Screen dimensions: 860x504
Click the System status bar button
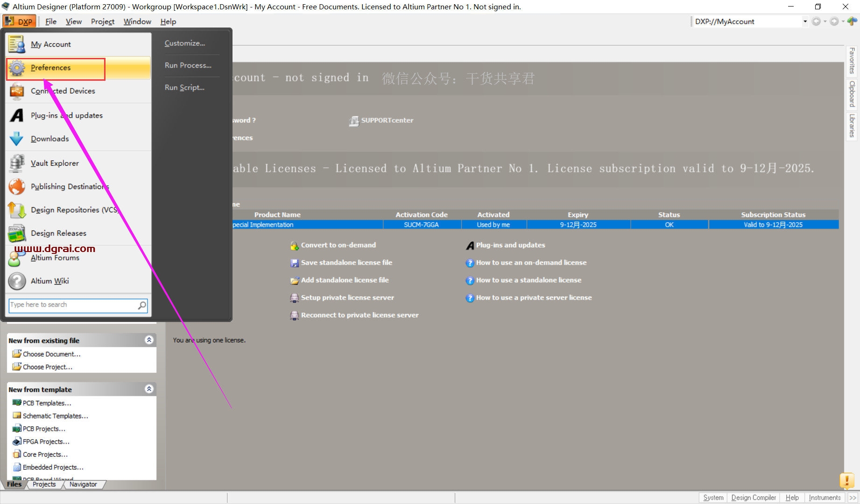point(713,498)
